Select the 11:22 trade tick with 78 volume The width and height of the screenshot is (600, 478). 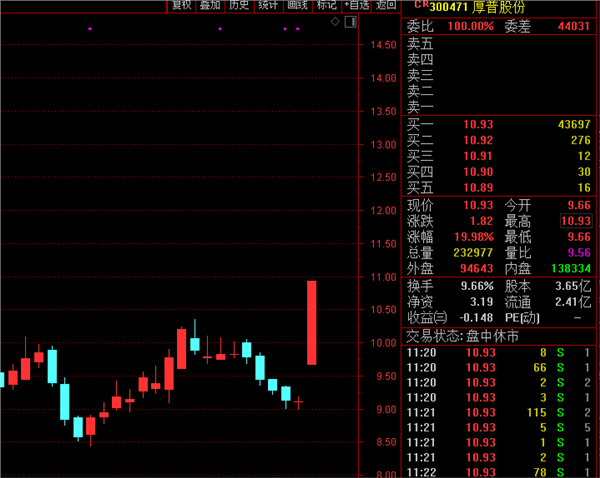(x=500, y=472)
